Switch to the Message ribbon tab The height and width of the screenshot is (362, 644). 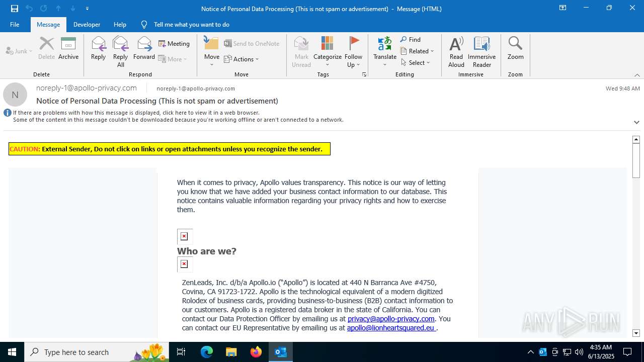[48, 25]
